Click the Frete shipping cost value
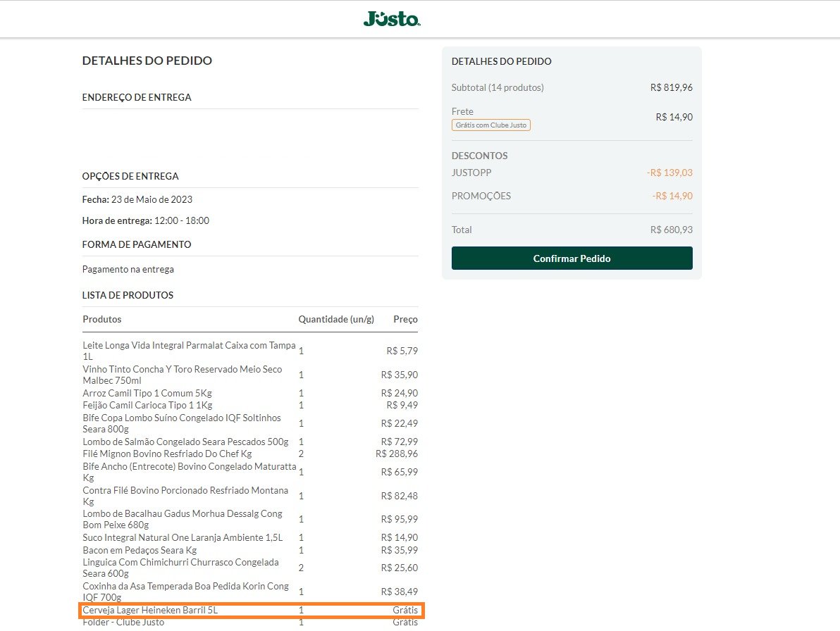840x631 pixels. coord(674,117)
